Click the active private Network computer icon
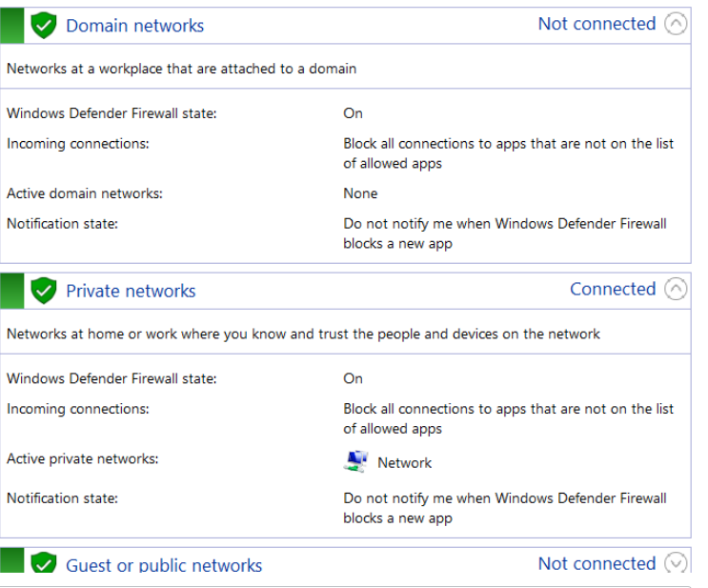 (x=355, y=461)
